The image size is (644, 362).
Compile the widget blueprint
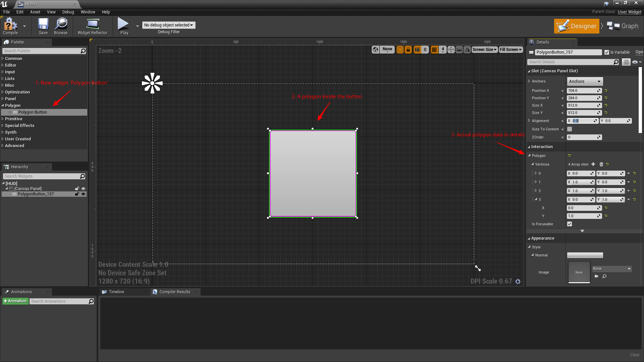click(10, 26)
